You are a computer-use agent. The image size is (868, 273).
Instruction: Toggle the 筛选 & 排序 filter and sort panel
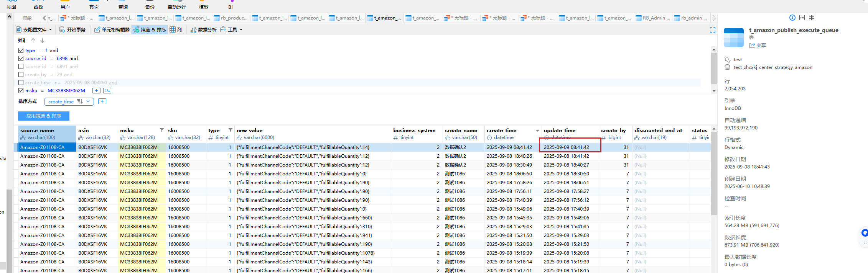point(150,29)
